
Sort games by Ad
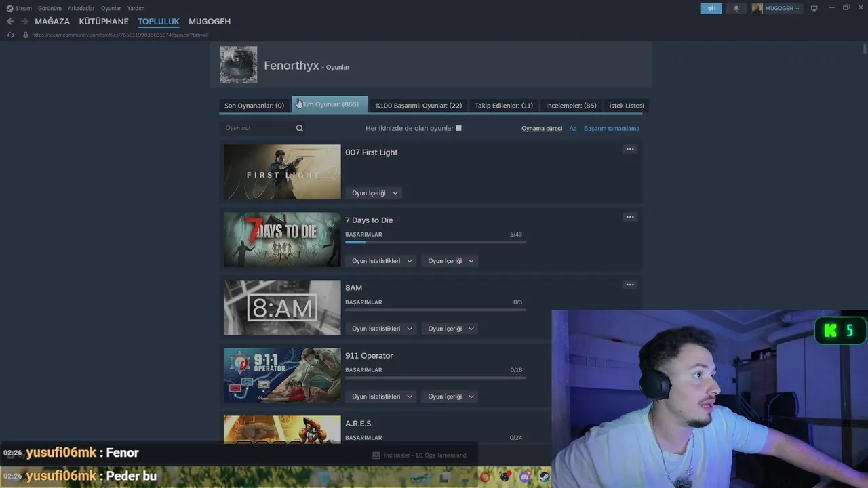pos(573,128)
